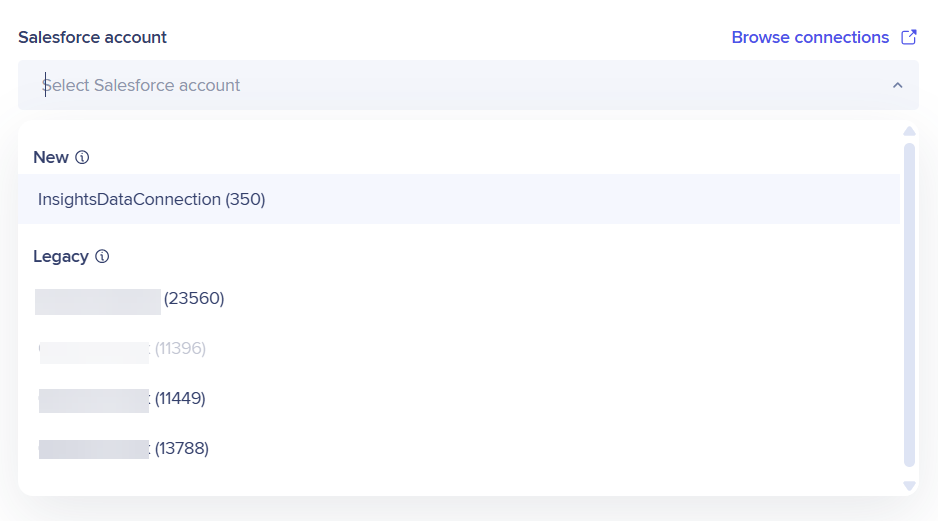Image resolution: width=938 pixels, height=521 pixels.
Task: Click the external link icon beside Browse connections
Action: 909,37
